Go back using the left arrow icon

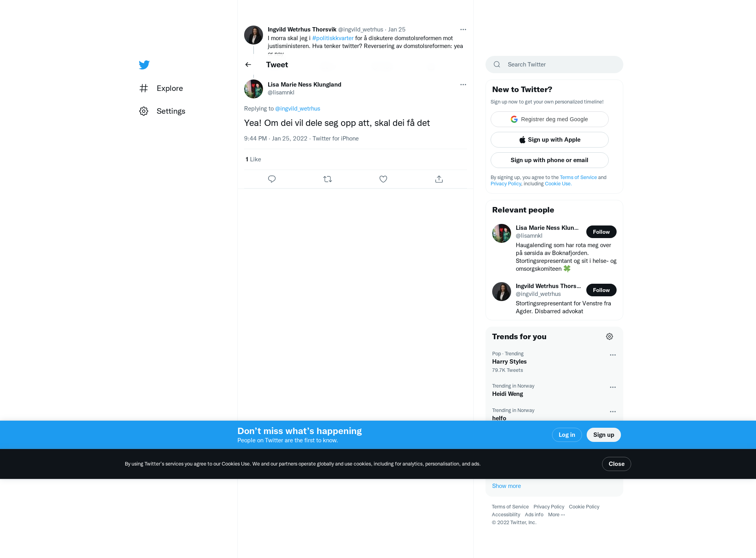(x=248, y=65)
